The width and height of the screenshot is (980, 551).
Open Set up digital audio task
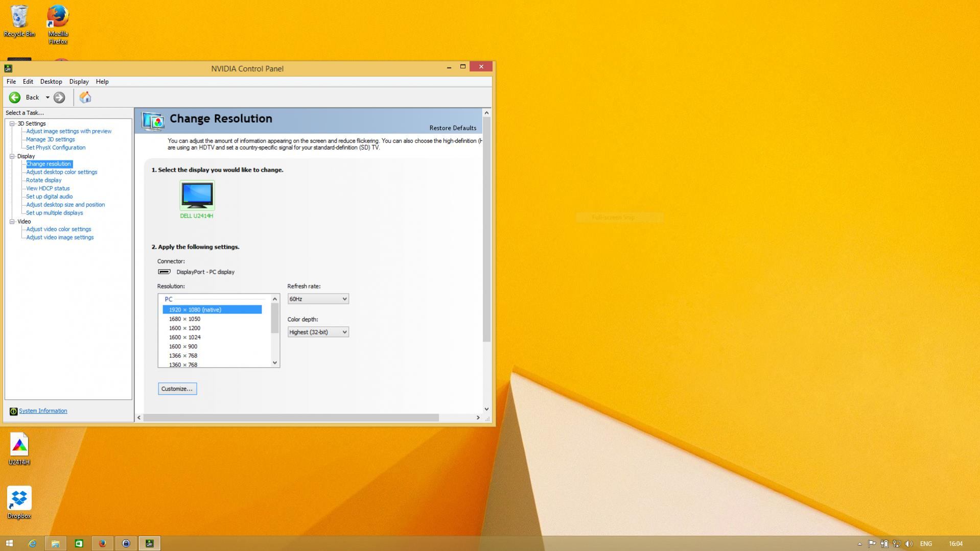click(50, 197)
